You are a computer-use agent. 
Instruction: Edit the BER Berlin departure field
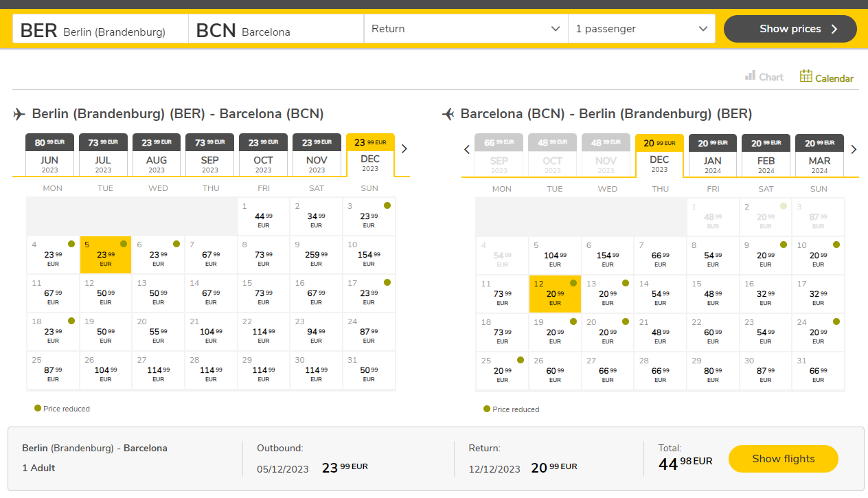pos(101,29)
